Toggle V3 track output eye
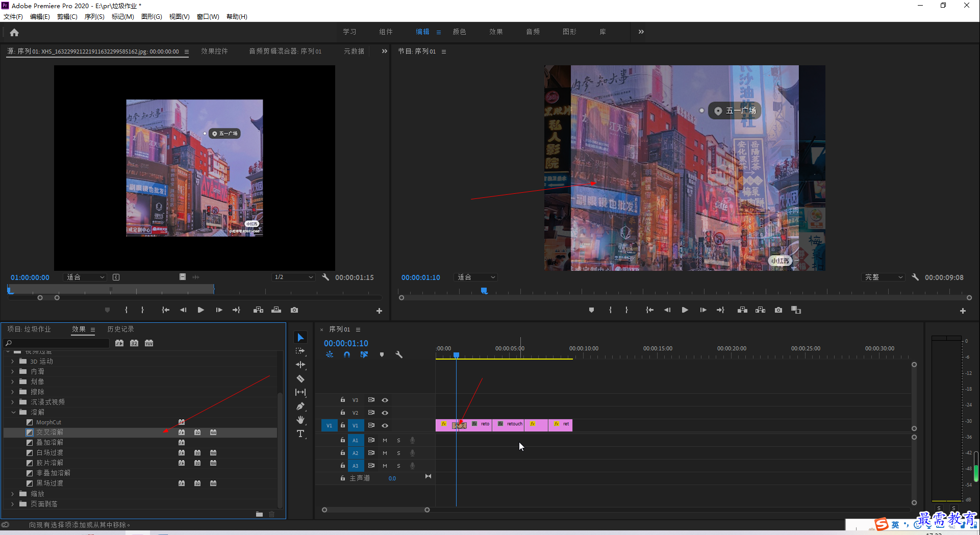 pyautogui.click(x=385, y=400)
